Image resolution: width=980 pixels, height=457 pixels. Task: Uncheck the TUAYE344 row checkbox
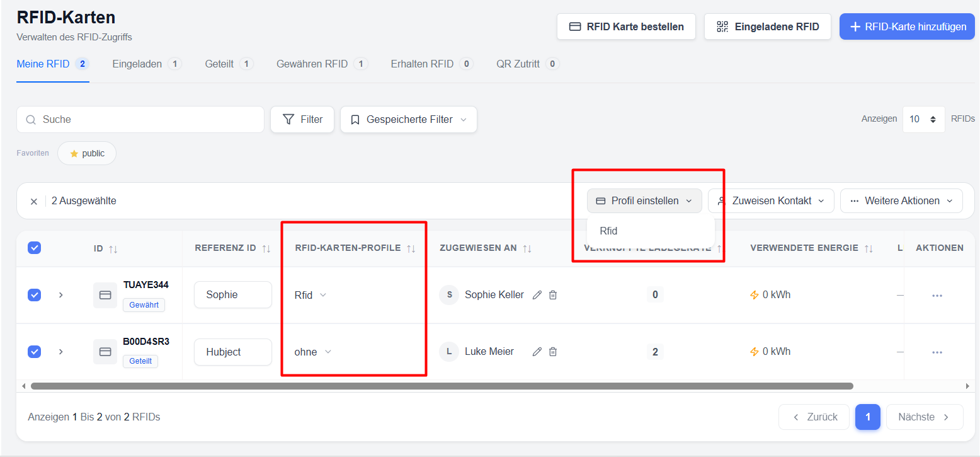35,295
